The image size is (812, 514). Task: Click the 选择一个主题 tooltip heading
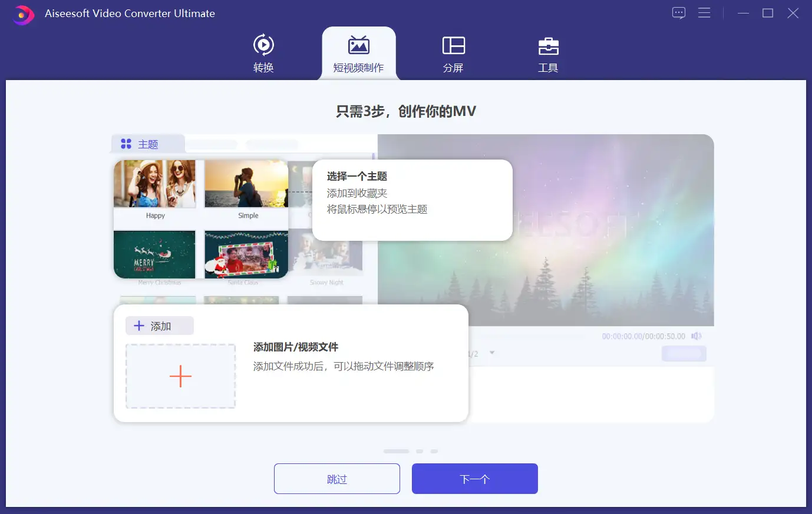coord(357,177)
